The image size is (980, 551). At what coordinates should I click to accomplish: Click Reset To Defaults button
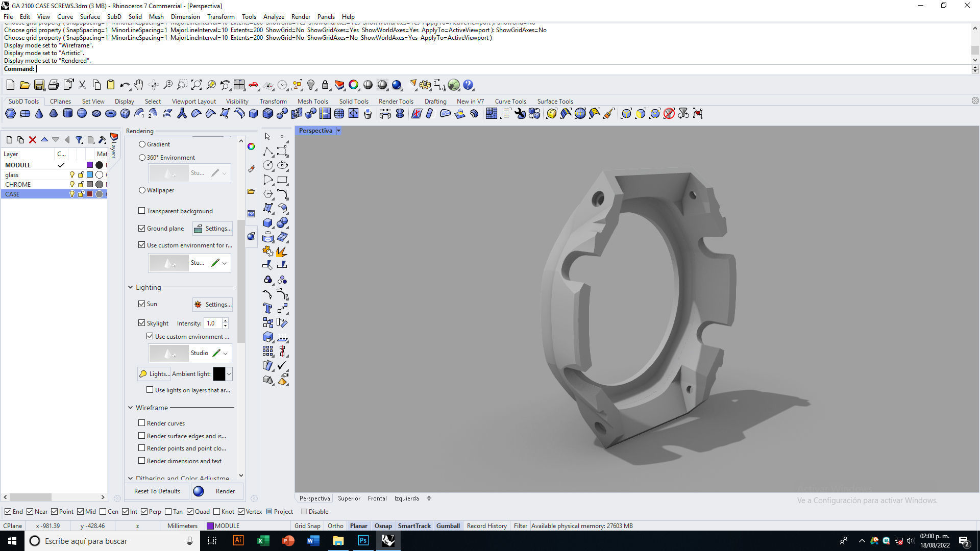tap(157, 491)
